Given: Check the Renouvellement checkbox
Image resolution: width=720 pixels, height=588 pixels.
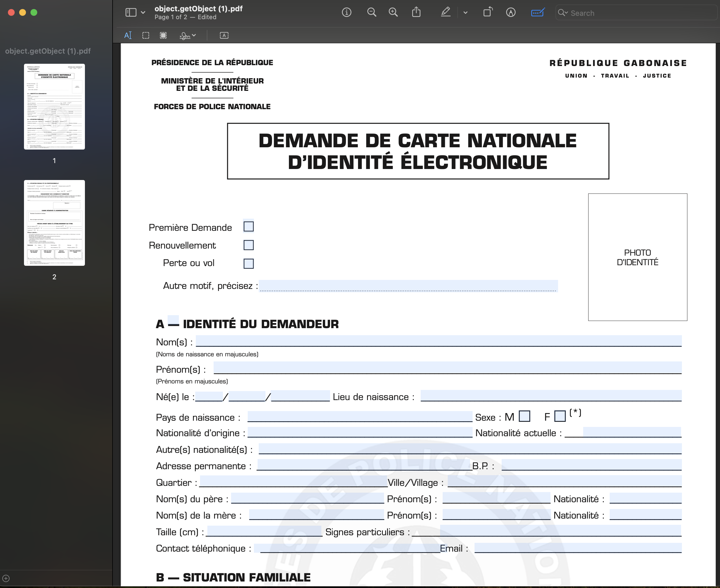Looking at the screenshot, I should coord(249,245).
